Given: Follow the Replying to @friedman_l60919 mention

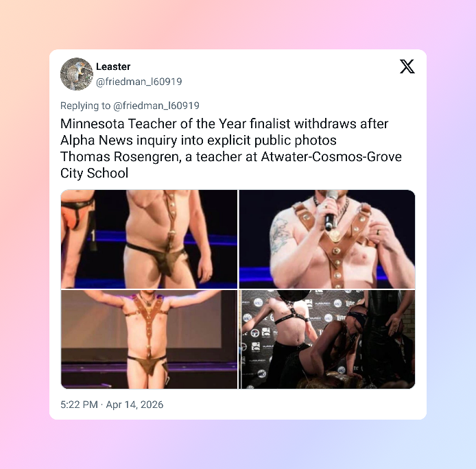Looking at the screenshot, I should (156, 106).
